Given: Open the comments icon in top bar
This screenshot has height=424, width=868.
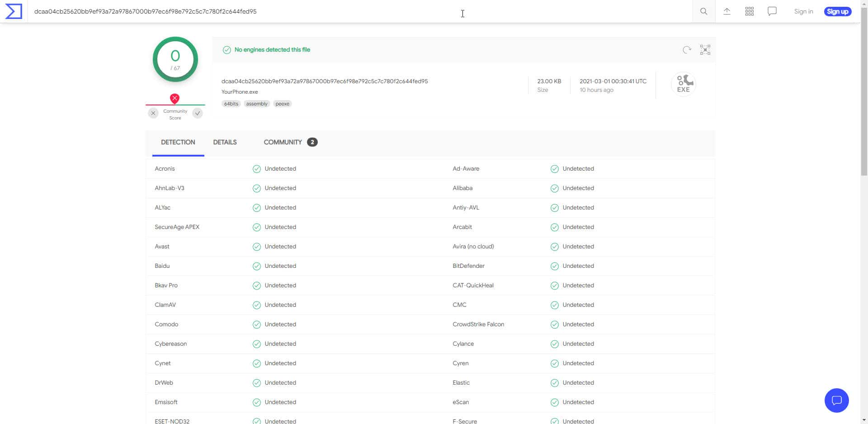Looking at the screenshot, I should click(772, 11).
